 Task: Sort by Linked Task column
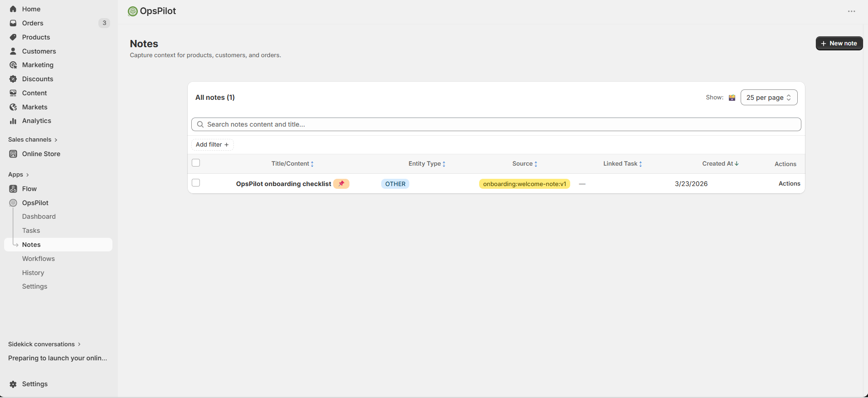(623, 164)
